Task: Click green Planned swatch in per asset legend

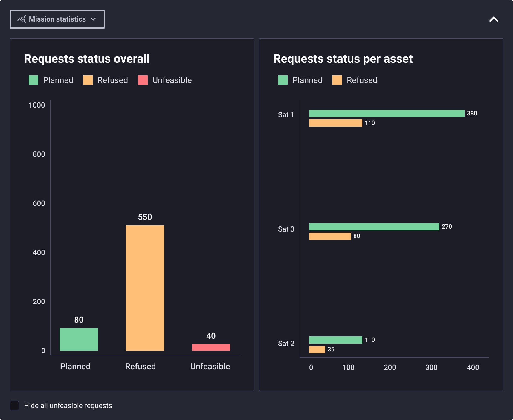Action: 283,80
